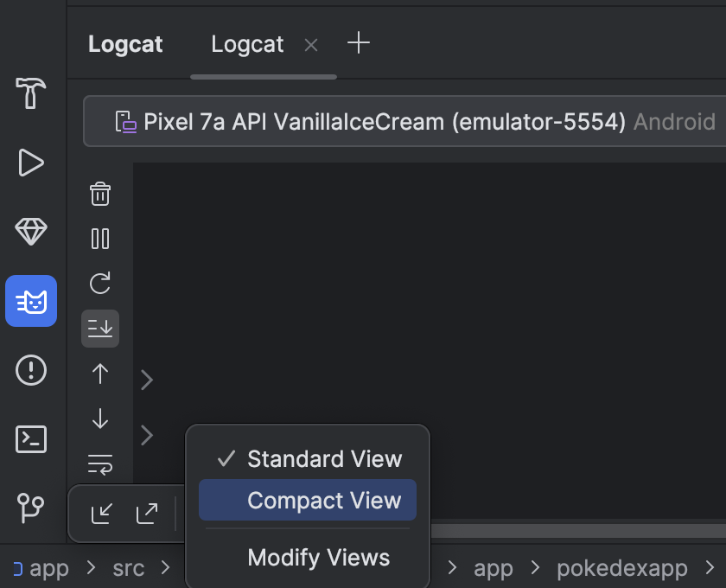Screen dimensions: 726x588
Task: Open the Build tool window hammer icon
Action: coord(31,93)
